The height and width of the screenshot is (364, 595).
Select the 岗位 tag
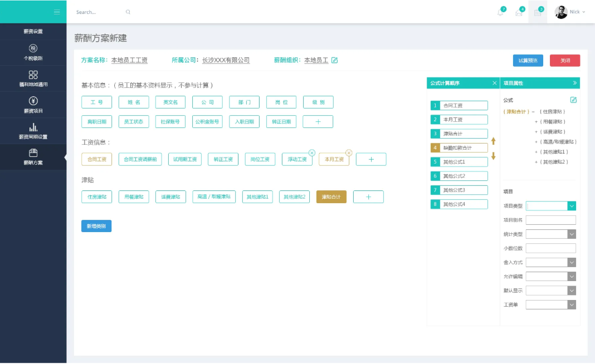point(281,102)
